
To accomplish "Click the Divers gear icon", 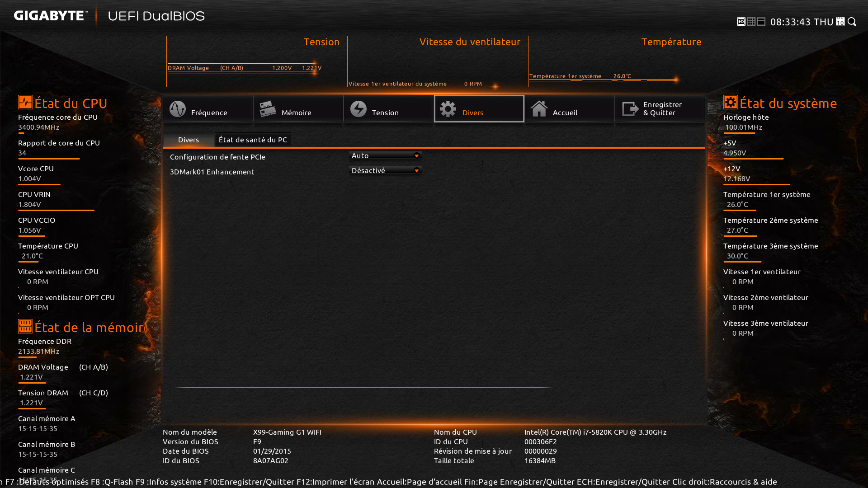I will (x=448, y=109).
